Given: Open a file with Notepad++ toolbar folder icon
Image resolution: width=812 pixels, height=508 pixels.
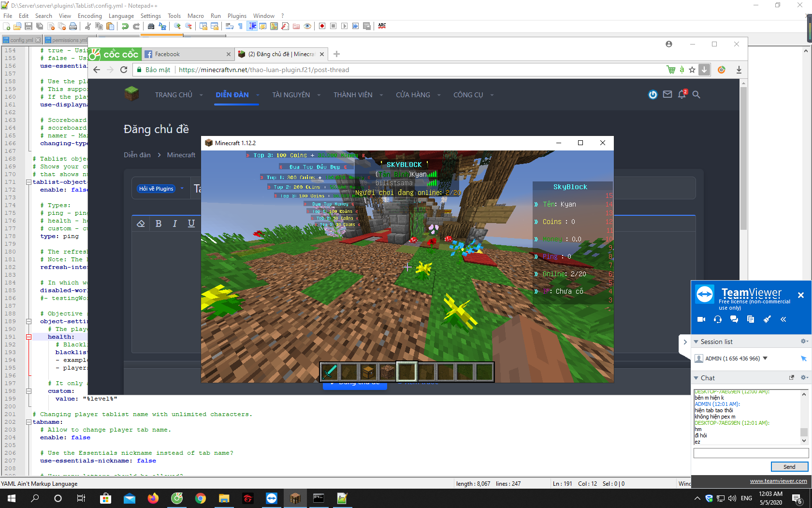Looking at the screenshot, I should [x=17, y=26].
